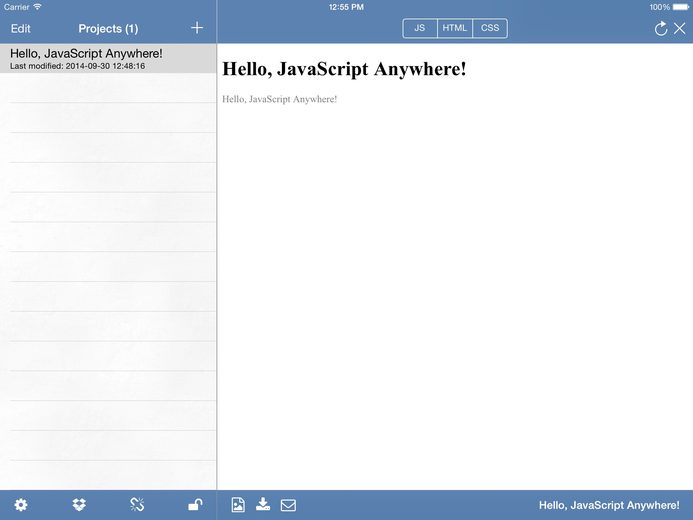
Task: Tap the 12:55 PM clock
Action: tap(346, 7)
